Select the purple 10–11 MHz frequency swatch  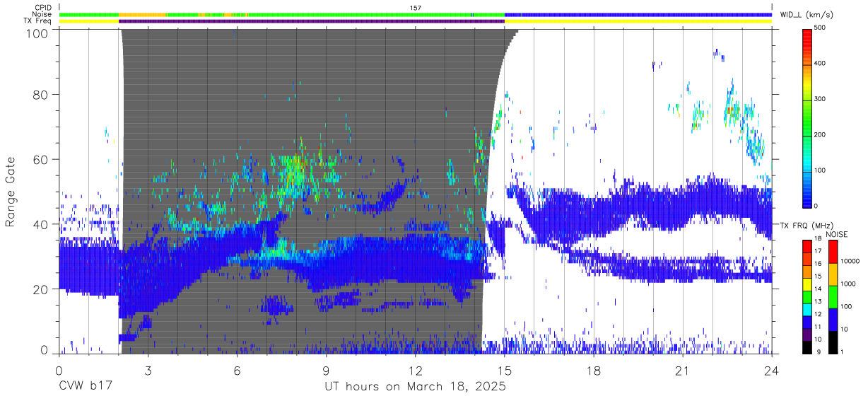coord(807,334)
